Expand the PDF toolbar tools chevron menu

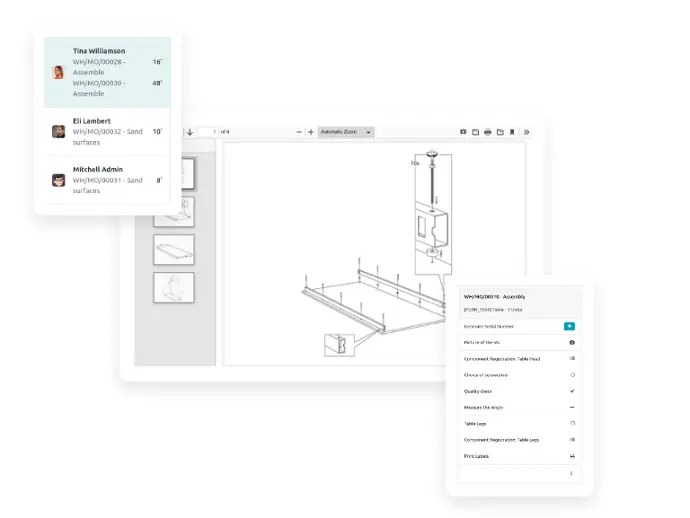point(527,132)
